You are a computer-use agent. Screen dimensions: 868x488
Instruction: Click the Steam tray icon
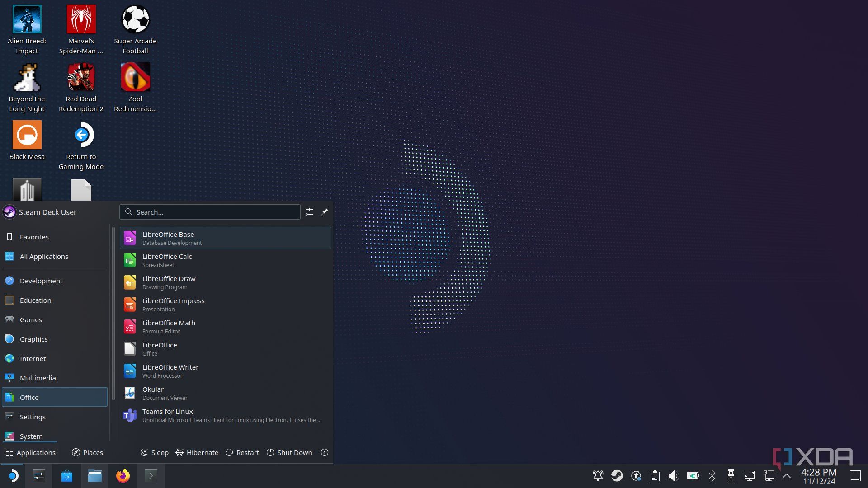coord(617,476)
